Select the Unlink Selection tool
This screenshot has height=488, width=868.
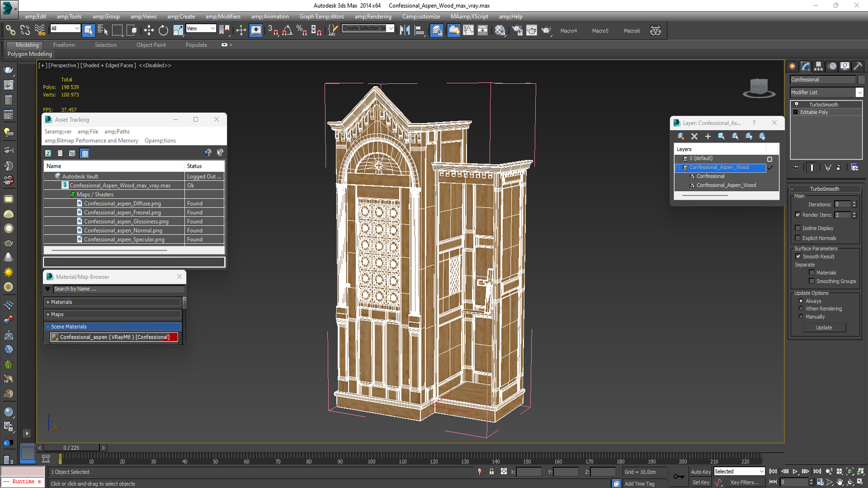click(x=25, y=30)
